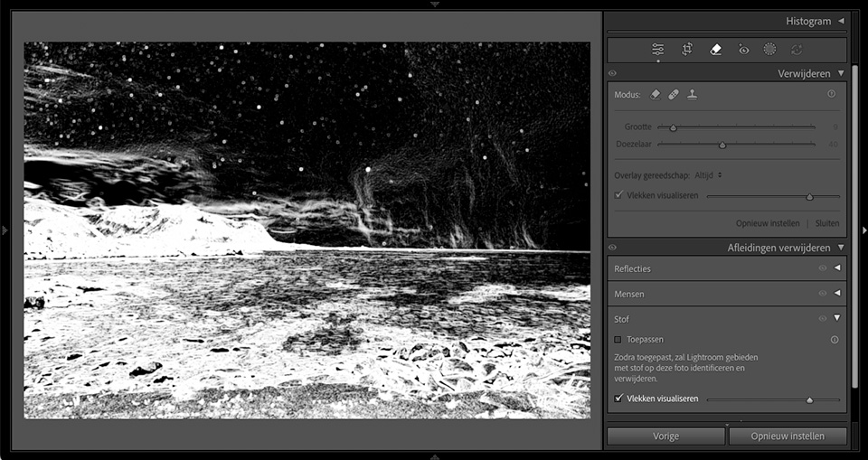This screenshot has height=460, width=868.
Task: Uncheck Vlekken visualiseren in Verwijderen panel
Action: (618, 195)
